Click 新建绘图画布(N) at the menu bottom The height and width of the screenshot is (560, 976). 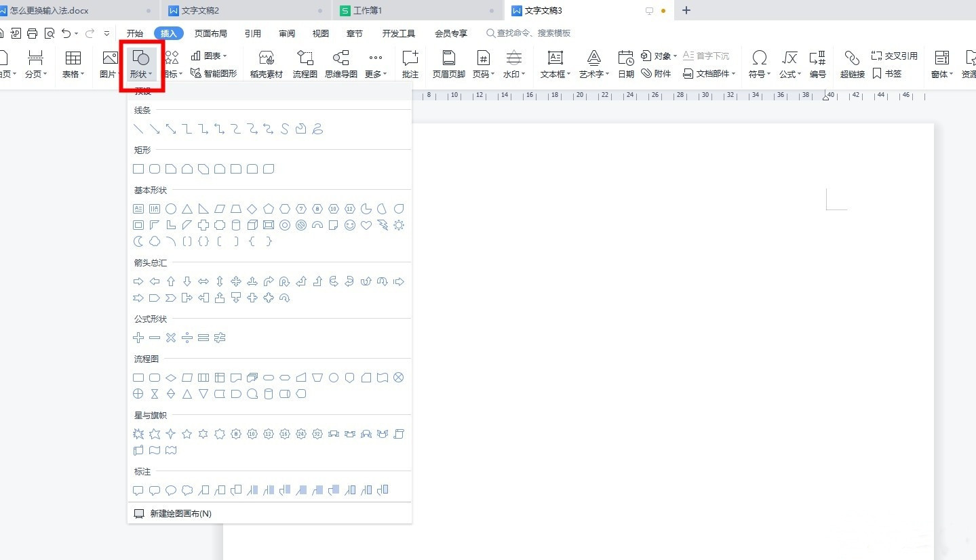[x=269, y=514]
